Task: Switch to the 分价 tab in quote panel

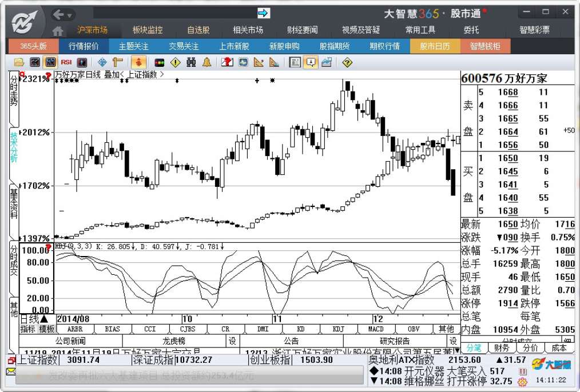Action: (530, 347)
